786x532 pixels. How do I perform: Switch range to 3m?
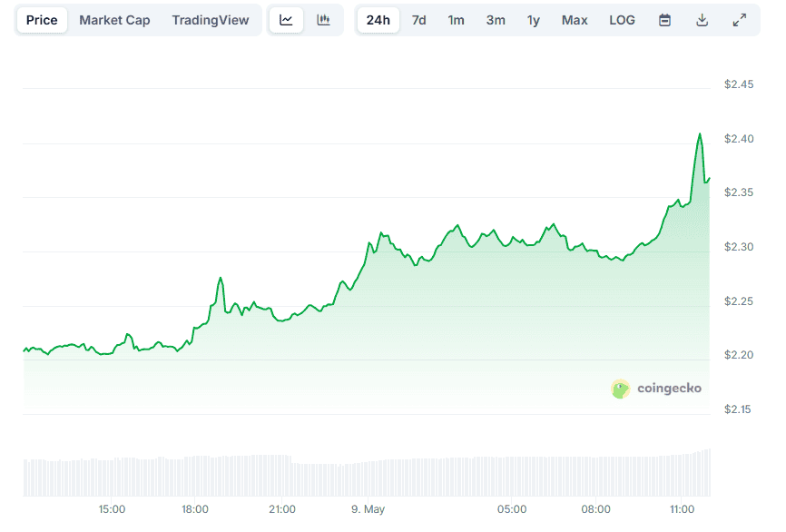coord(496,20)
